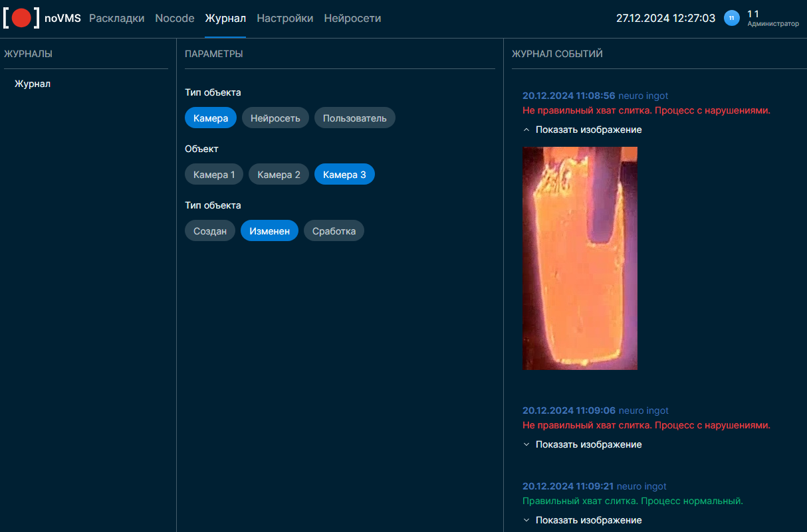The width and height of the screenshot is (807, 532).
Task: Click the green Правильный хват слитка message
Action: pyautogui.click(x=633, y=501)
